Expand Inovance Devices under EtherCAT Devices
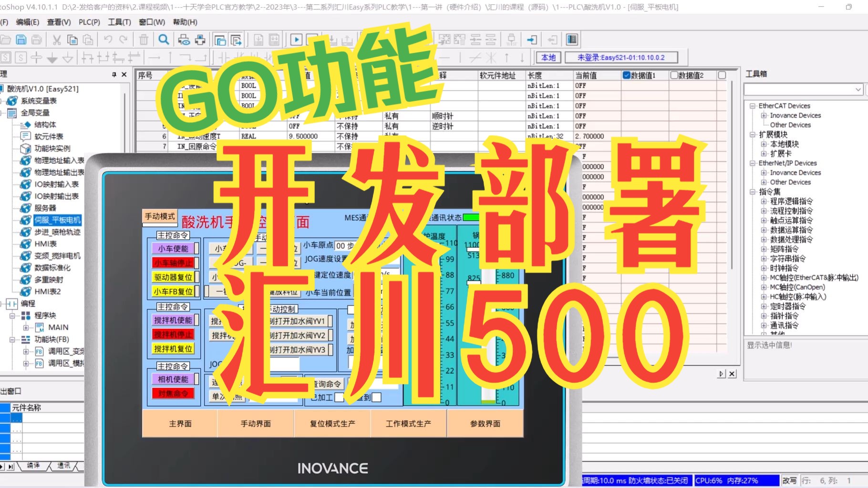Image resolution: width=868 pixels, height=488 pixels. pyautogui.click(x=764, y=115)
